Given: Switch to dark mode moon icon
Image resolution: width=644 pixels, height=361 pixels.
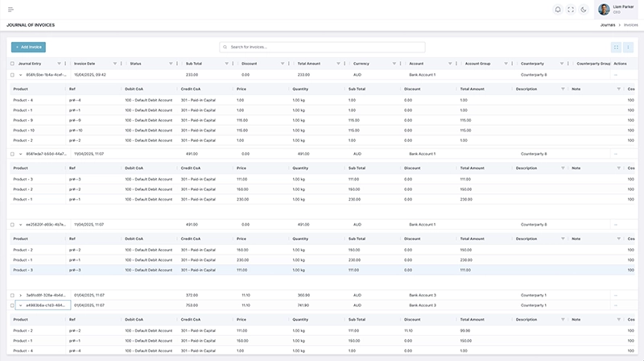Looking at the screenshot, I should point(584,10).
